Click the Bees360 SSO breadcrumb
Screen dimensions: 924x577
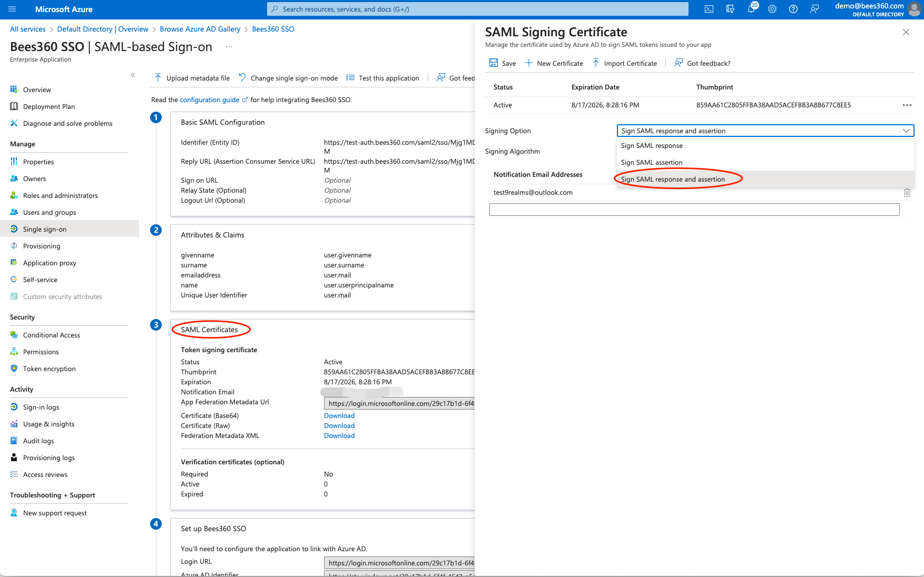[273, 29]
